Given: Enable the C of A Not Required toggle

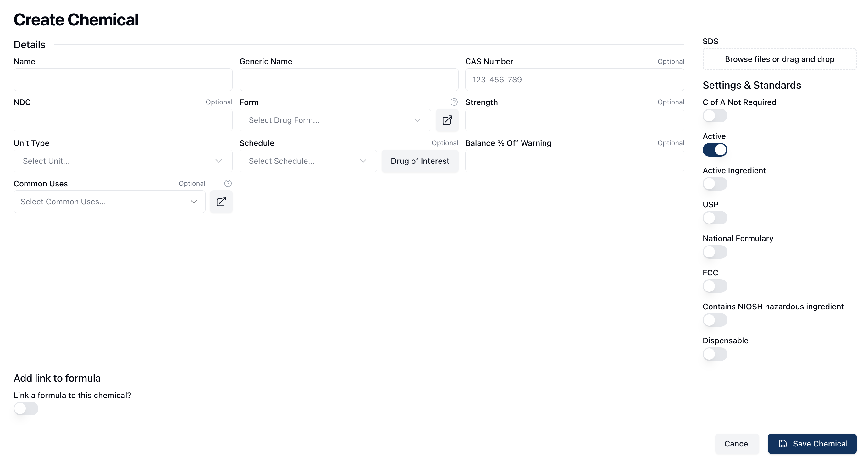Looking at the screenshot, I should coord(715,116).
